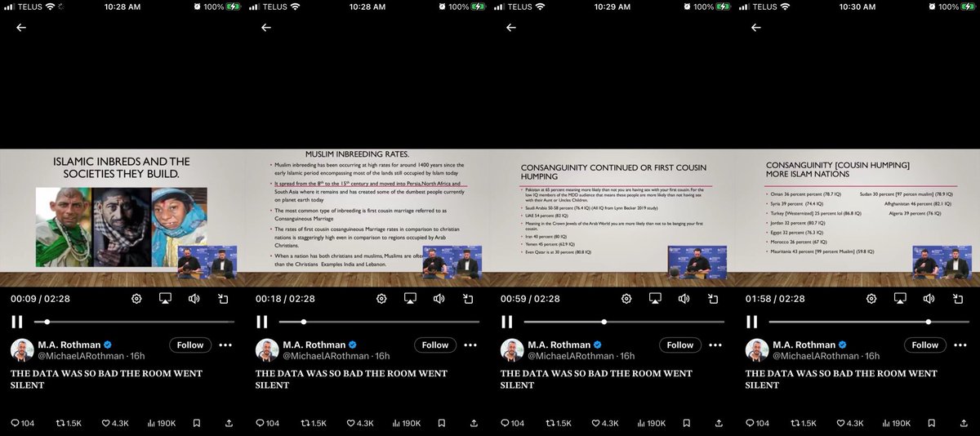This screenshot has height=436, width=980.
Task: Pause the video at 00:18
Action: 261,322
